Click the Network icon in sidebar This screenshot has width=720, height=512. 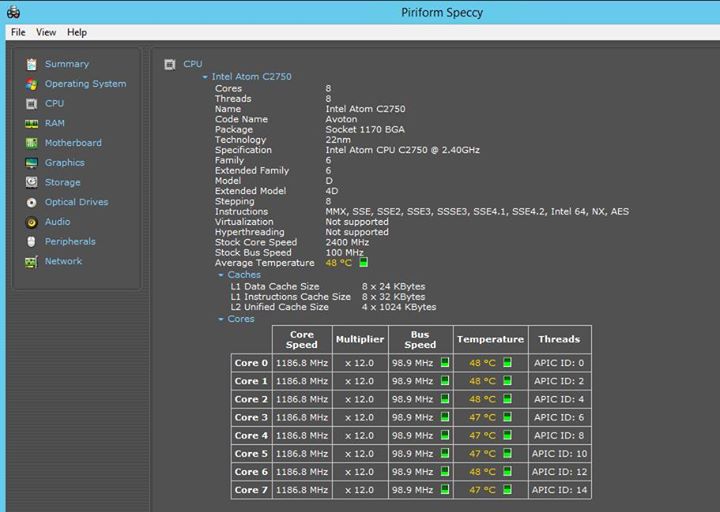[x=31, y=262]
